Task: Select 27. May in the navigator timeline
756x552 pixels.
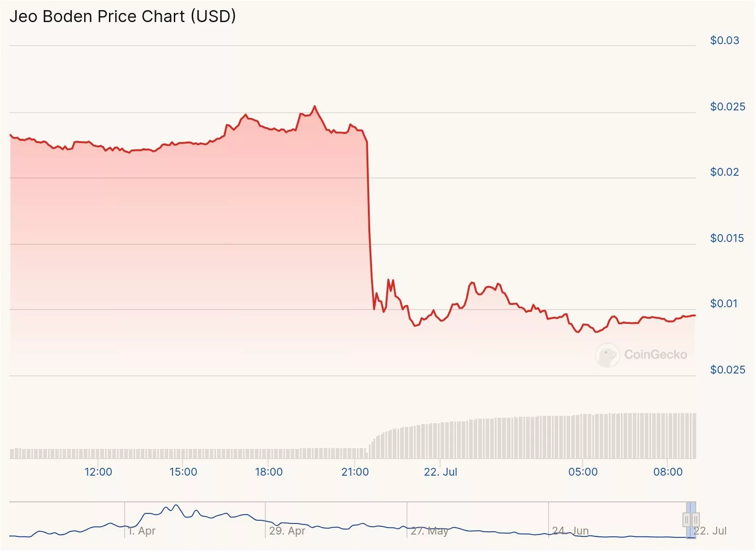Action: (429, 531)
